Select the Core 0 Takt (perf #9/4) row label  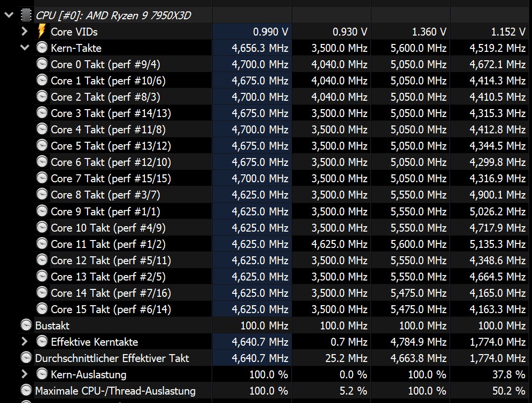point(105,64)
